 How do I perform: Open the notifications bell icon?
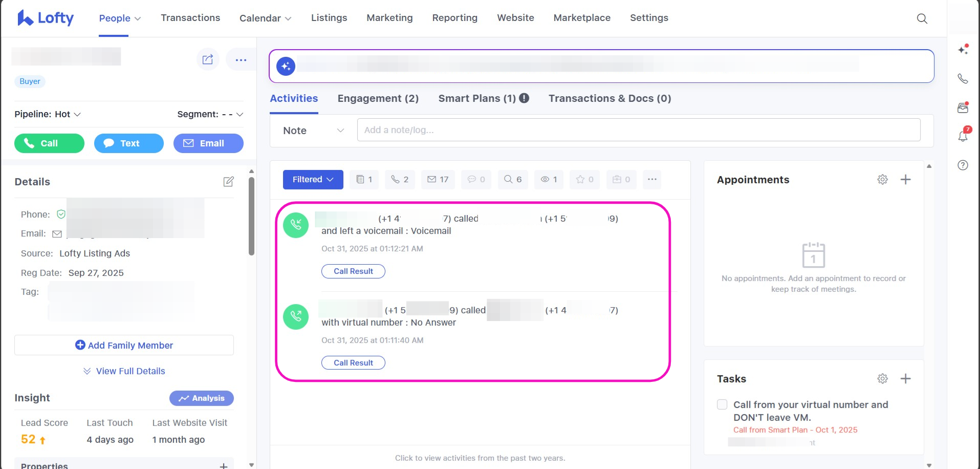(963, 136)
